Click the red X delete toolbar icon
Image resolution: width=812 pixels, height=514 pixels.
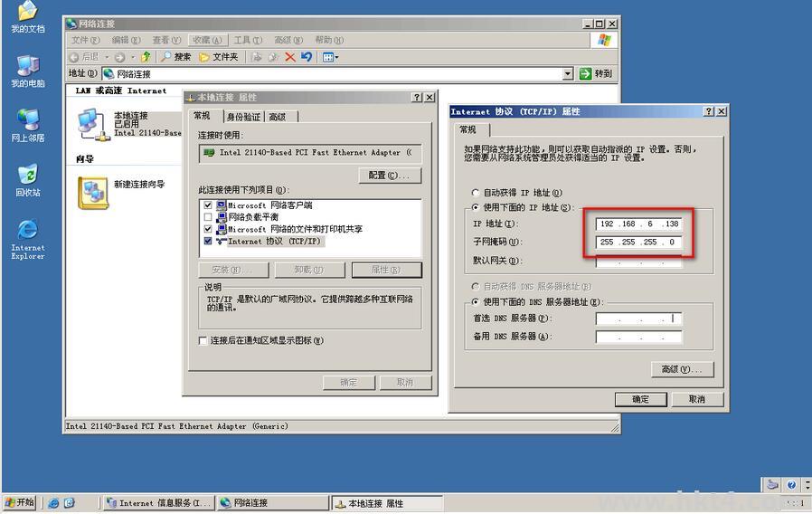click(290, 57)
